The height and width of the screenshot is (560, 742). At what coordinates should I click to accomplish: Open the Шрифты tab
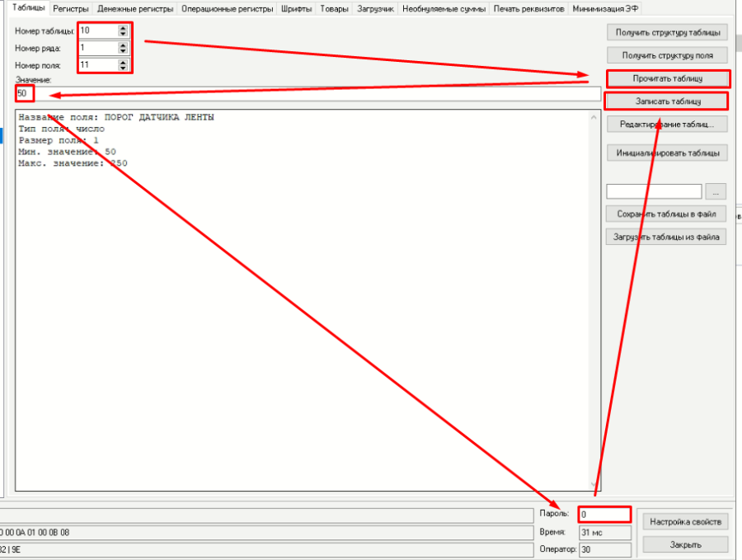[296, 8]
